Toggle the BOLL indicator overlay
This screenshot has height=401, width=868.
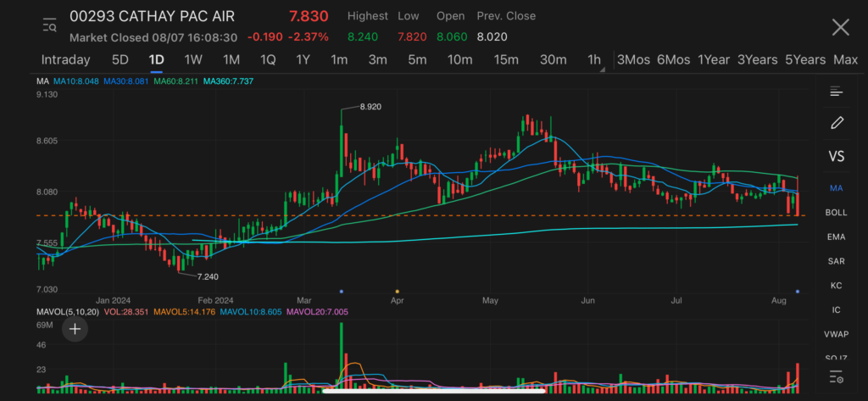(x=837, y=213)
